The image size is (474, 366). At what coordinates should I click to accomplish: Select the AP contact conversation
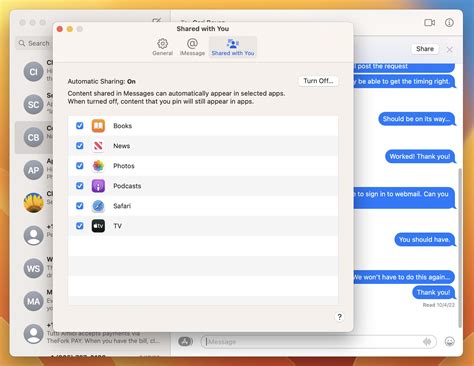[34, 170]
